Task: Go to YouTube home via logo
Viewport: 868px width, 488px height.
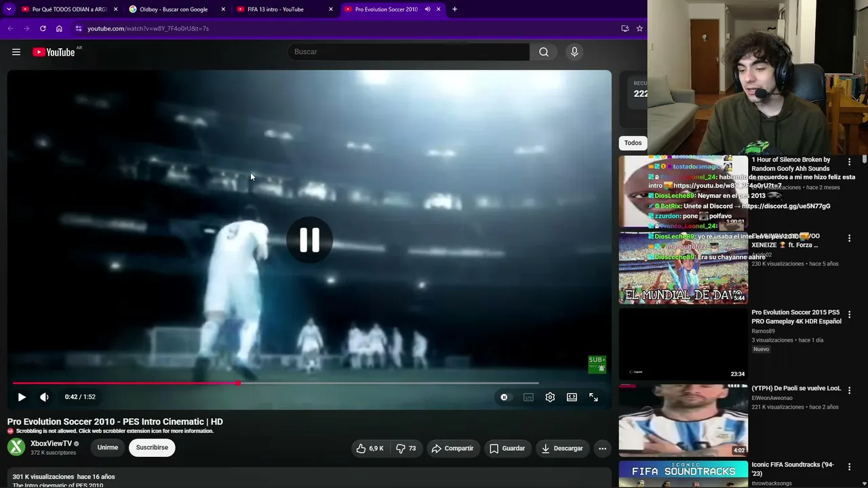Action: (54, 52)
